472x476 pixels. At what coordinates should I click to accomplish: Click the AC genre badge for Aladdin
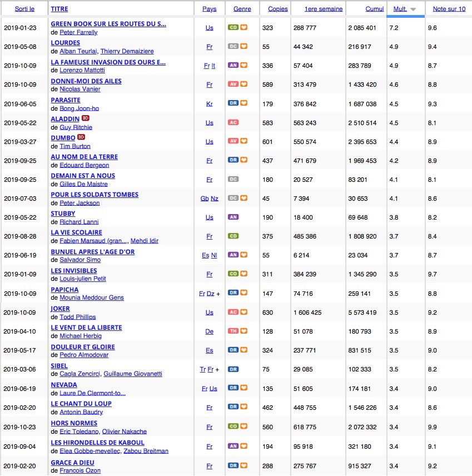[233, 122]
